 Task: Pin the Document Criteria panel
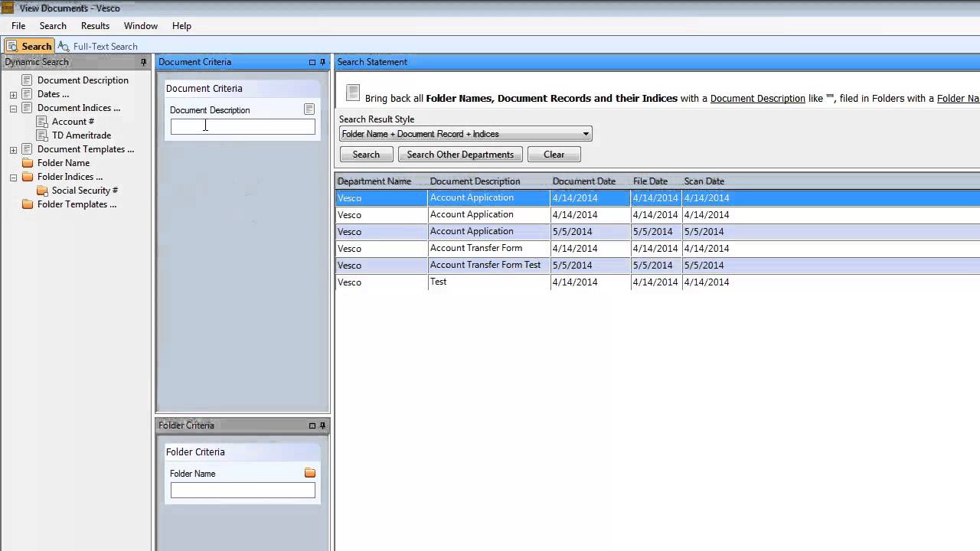click(x=322, y=62)
